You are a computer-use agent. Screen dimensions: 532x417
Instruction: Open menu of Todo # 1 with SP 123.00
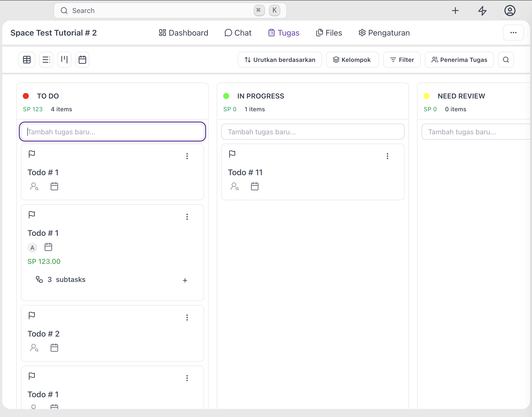[x=187, y=217]
